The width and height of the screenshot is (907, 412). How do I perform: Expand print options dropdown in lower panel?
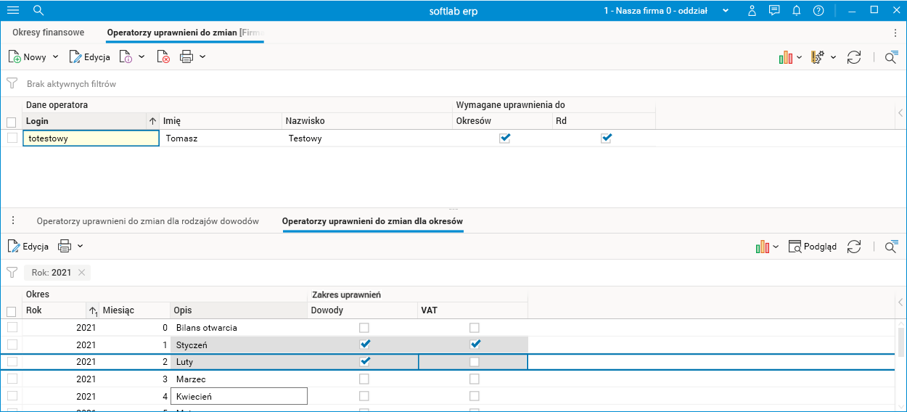point(81,246)
